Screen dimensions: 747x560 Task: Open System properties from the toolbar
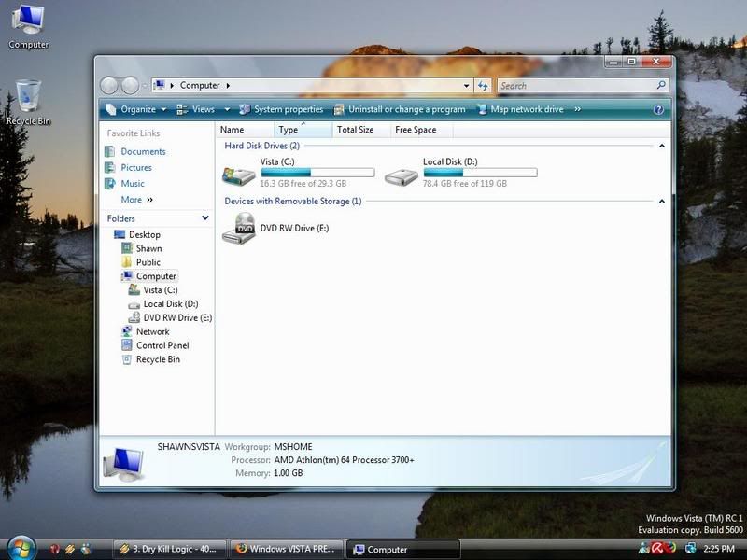pyautogui.click(x=281, y=109)
